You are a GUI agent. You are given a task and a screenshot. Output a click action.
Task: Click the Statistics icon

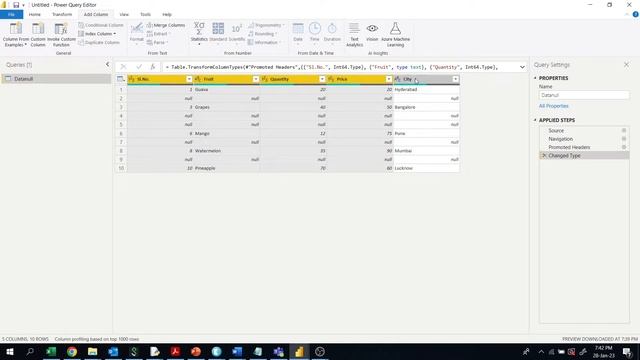point(199,29)
